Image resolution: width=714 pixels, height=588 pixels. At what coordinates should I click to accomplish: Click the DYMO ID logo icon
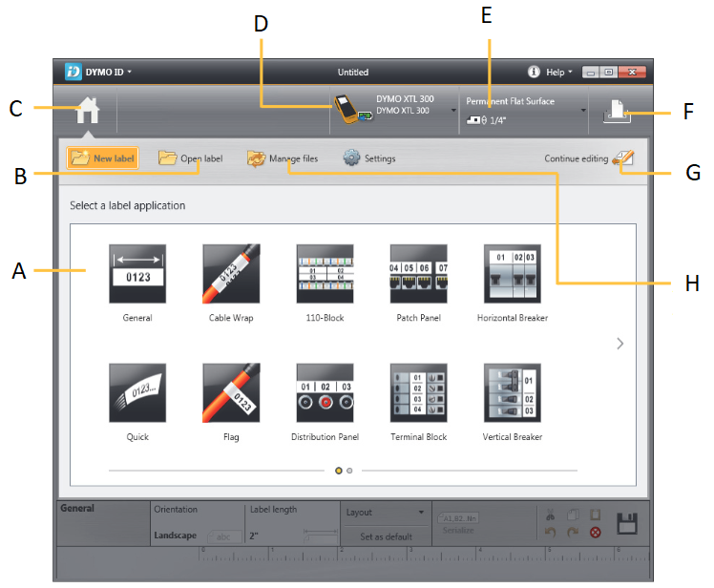(x=73, y=72)
